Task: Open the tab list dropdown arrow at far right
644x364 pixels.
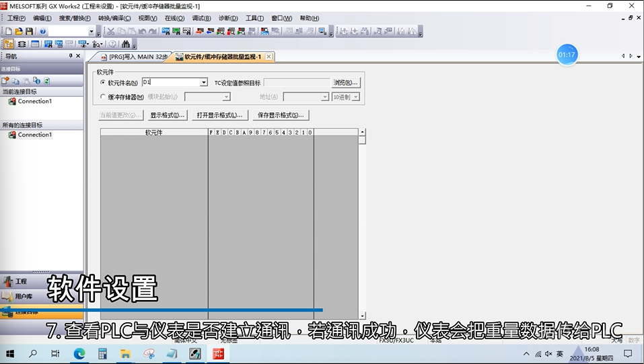Action: coord(639,57)
